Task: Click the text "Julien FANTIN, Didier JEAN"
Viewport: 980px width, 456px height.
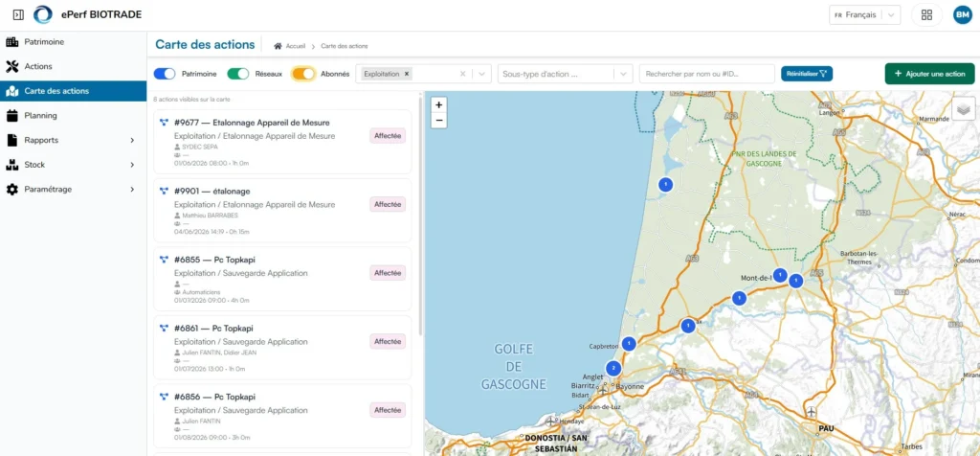Action: [x=219, y=353]
